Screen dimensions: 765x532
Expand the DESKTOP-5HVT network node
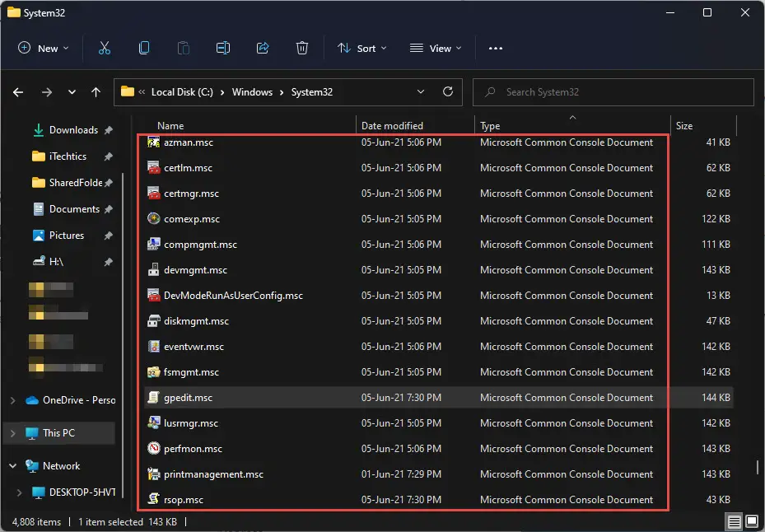19,492
